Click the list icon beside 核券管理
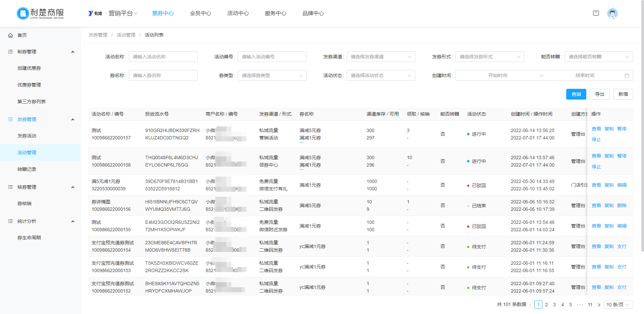 point(10,187)
